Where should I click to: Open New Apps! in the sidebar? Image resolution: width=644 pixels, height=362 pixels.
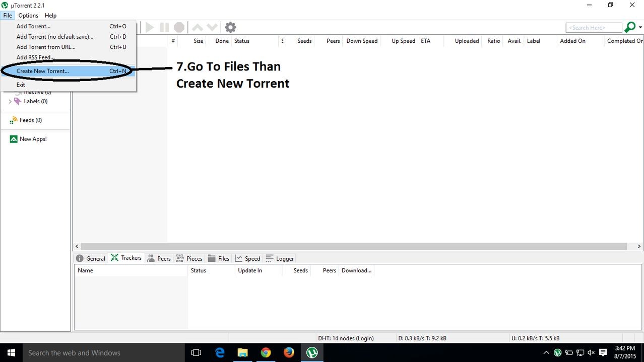(33, 139)
